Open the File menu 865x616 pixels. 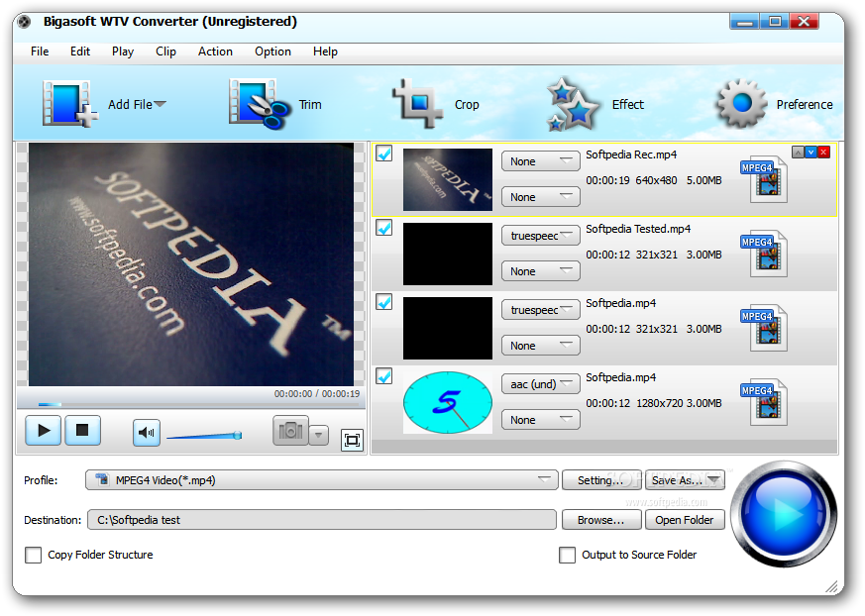(x=40, y=51)
